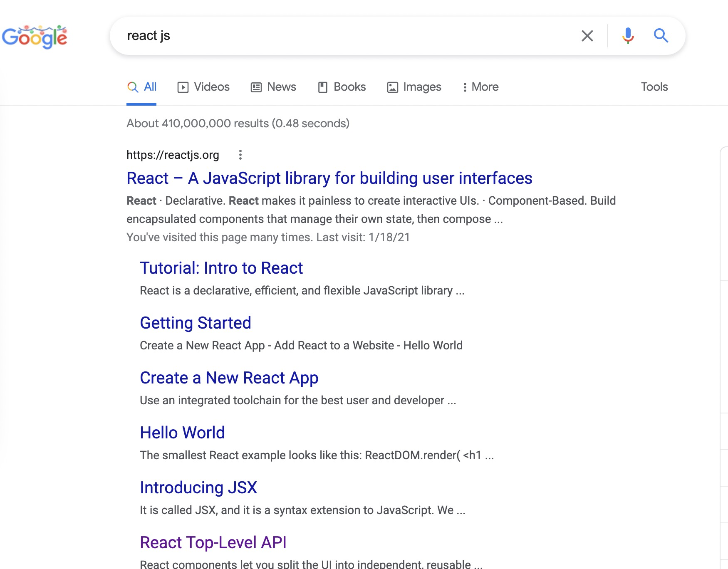Start voice search with microphone icon
Screen dimensions: 728x569
(628, 36)
